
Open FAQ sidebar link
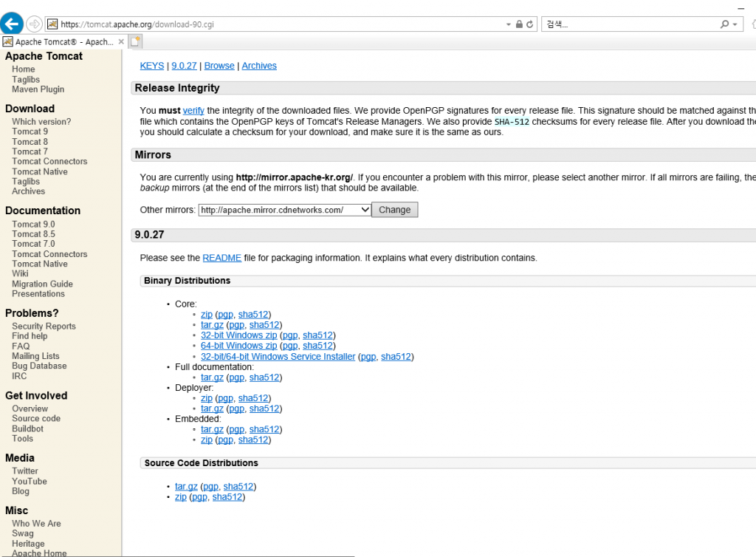pyautogui.click(x=21, y=346)
